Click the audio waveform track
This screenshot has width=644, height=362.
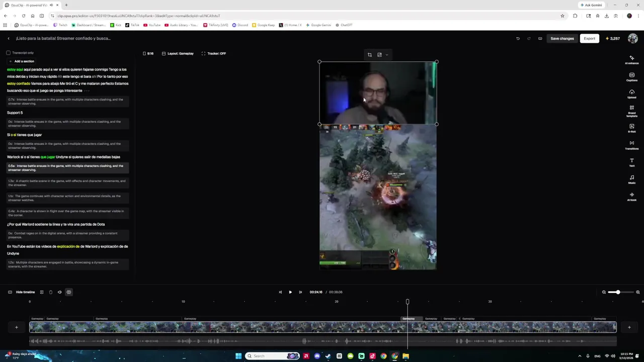pyautogui.click(x=323, y=341)
